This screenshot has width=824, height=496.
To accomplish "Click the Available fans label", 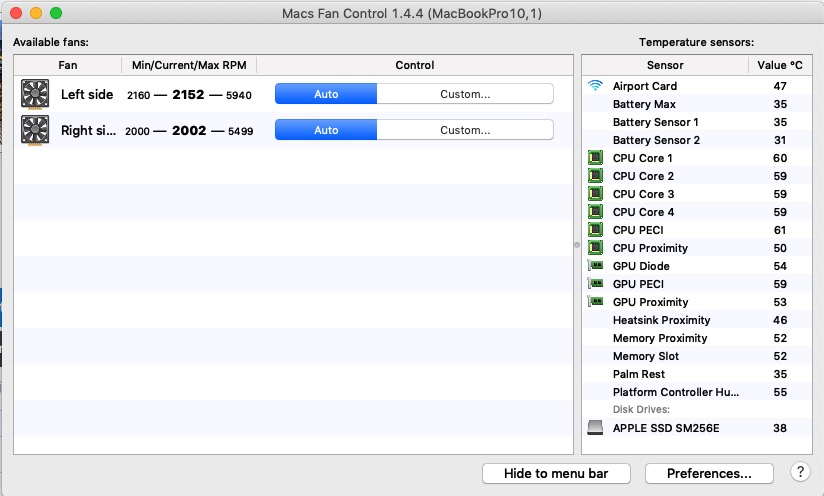I will click(x=50, y=42).
